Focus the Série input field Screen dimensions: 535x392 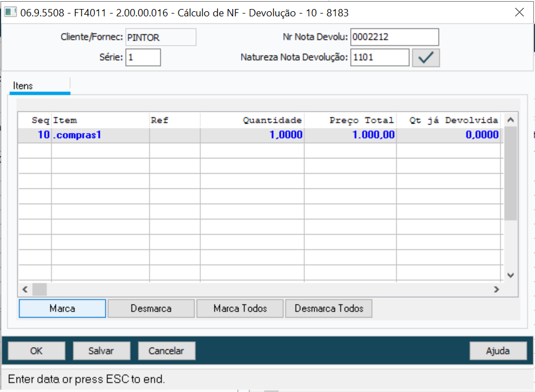point(143,58)
